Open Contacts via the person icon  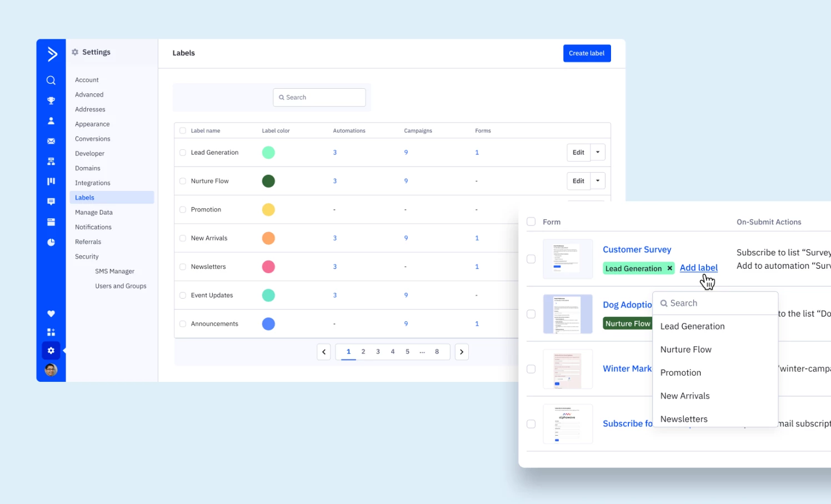[x=51, y=121]
